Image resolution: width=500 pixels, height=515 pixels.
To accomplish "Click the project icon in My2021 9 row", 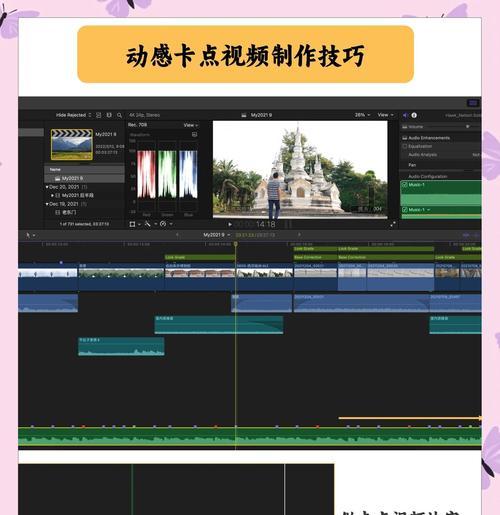I will [x=58, y=179].
